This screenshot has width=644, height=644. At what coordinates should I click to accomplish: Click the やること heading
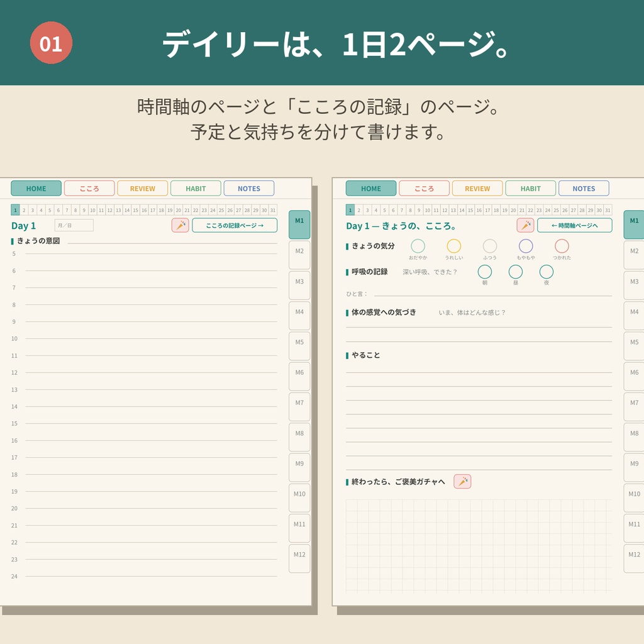click(x=365, y=355)
